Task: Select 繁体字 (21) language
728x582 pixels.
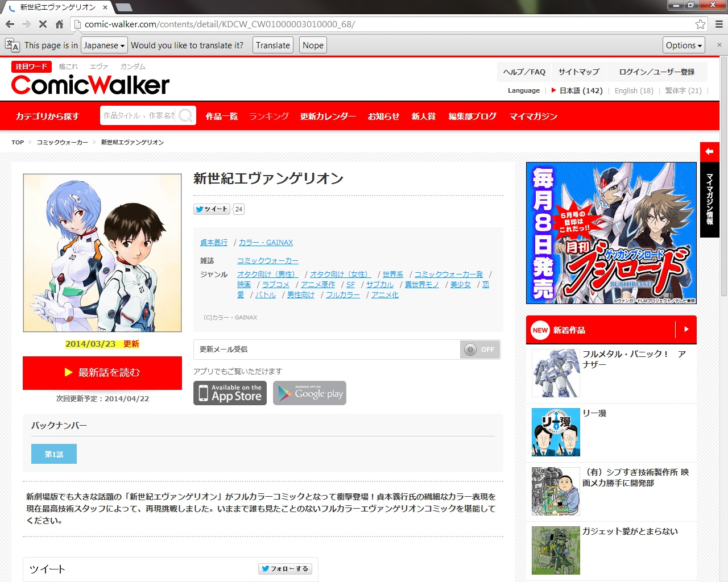Action: [x=683, y=90]
